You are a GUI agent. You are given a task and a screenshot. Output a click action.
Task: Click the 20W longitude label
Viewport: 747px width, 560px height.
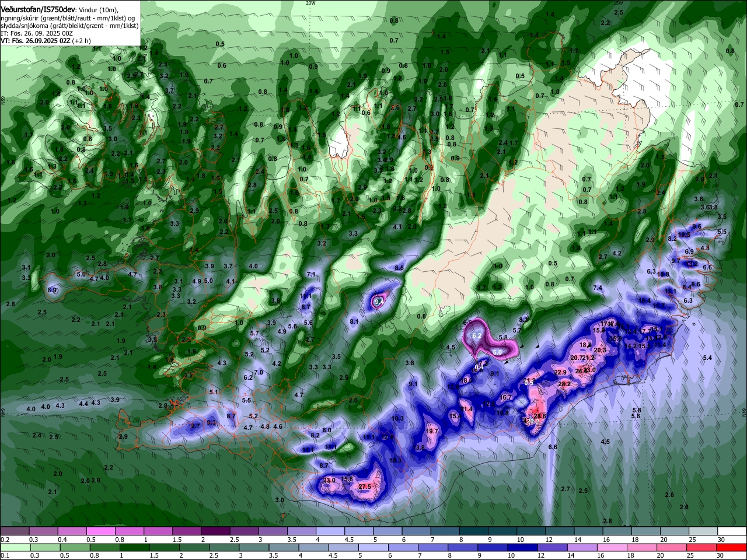point(311,2)
